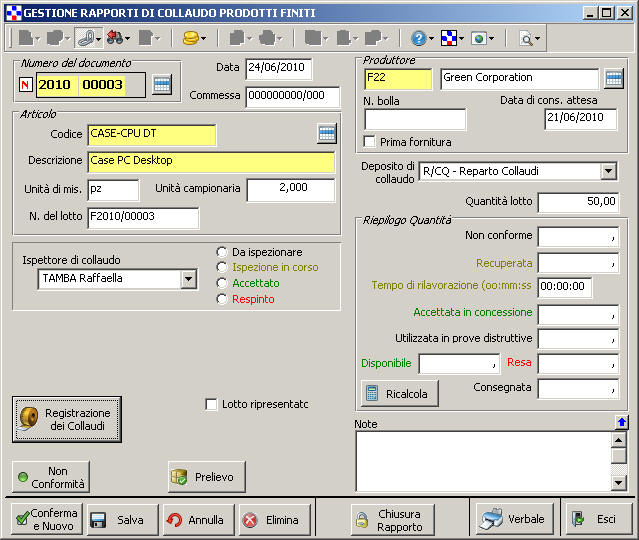Click the paperclip attachment toolbar icon
Image resolution: width=639 pixels, height=540 pixels.
pos(84,38)
